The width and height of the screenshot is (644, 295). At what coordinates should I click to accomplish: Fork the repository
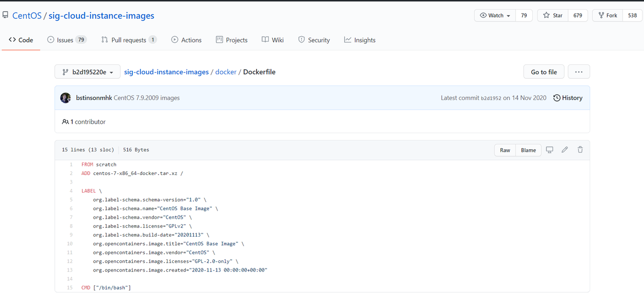point(607,16)
